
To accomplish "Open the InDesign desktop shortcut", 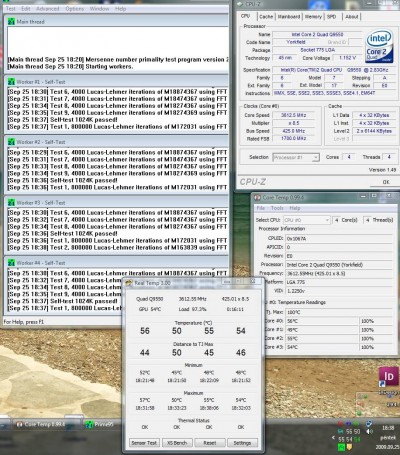I will click(388, 377).
